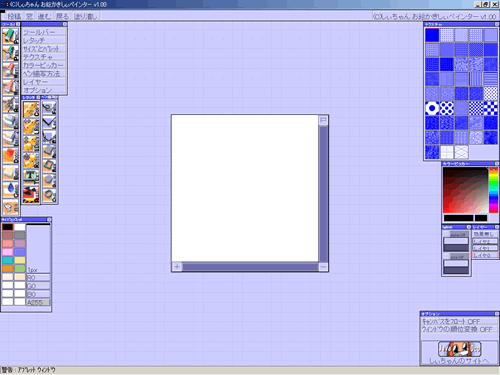Image resolution: width=500 pixels, height=375 pixels.
Task: Click the canvas plus zoom button
Action: pyautogui.click(x=177, y=267)
